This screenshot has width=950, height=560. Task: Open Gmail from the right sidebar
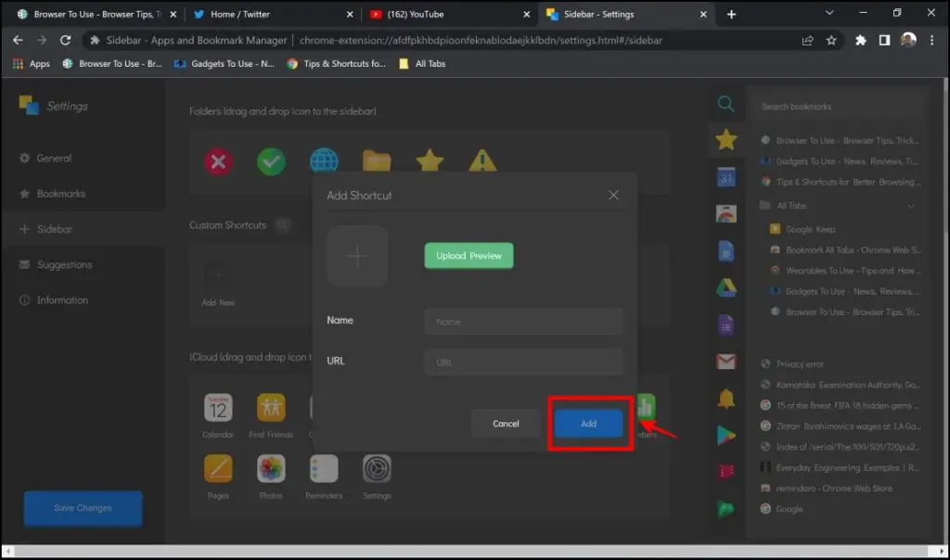point(726,361)
